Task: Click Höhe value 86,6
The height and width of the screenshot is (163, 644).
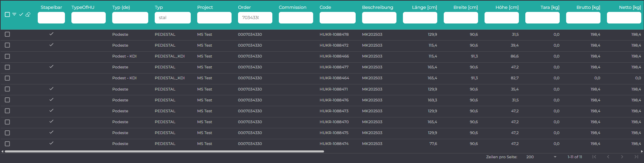Action: [514, 56]
